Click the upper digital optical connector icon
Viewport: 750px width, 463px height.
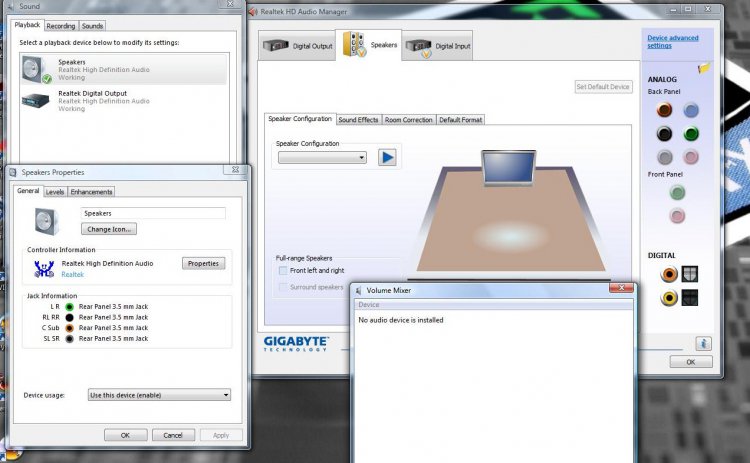coord(689,274)
